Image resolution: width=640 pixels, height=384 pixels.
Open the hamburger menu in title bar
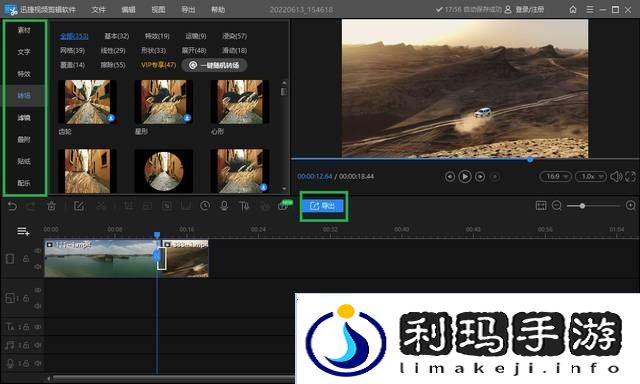tap(590, 9)
